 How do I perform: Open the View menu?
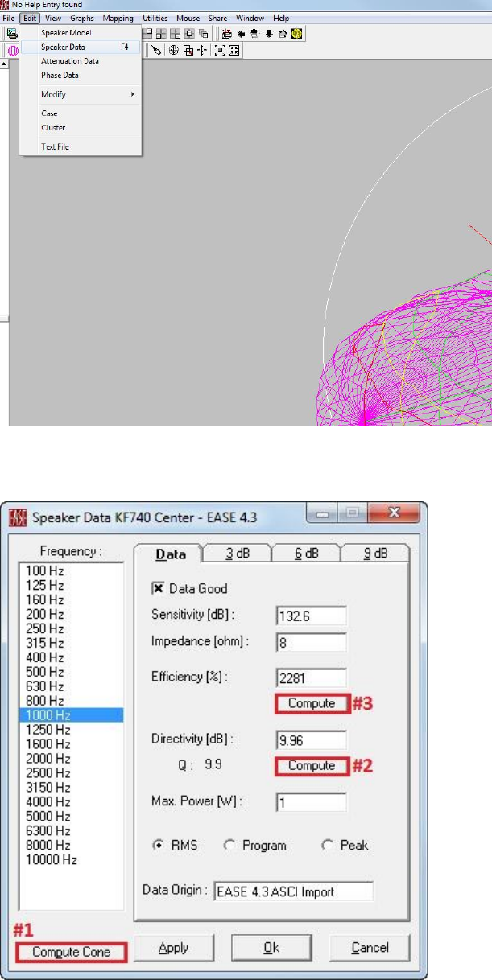[x=52, y=18]
